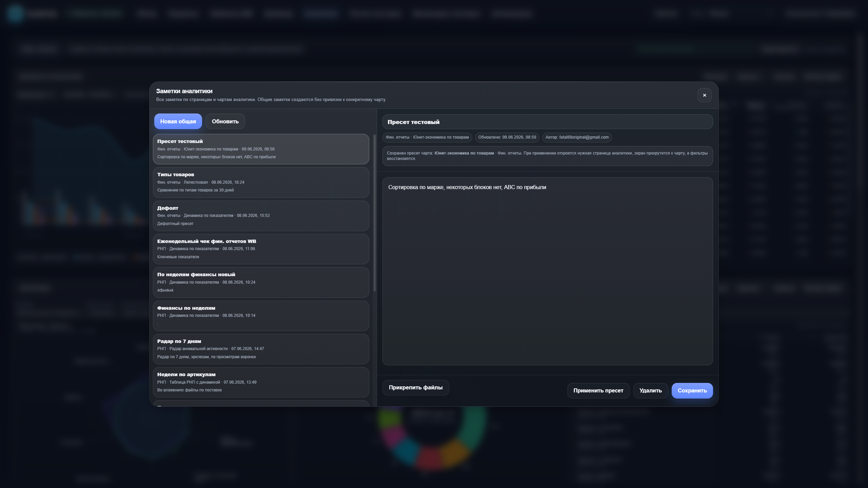Edit the Пресет тестовый title field
Viewport: 868px width, 488px height.
click(548, 122)
